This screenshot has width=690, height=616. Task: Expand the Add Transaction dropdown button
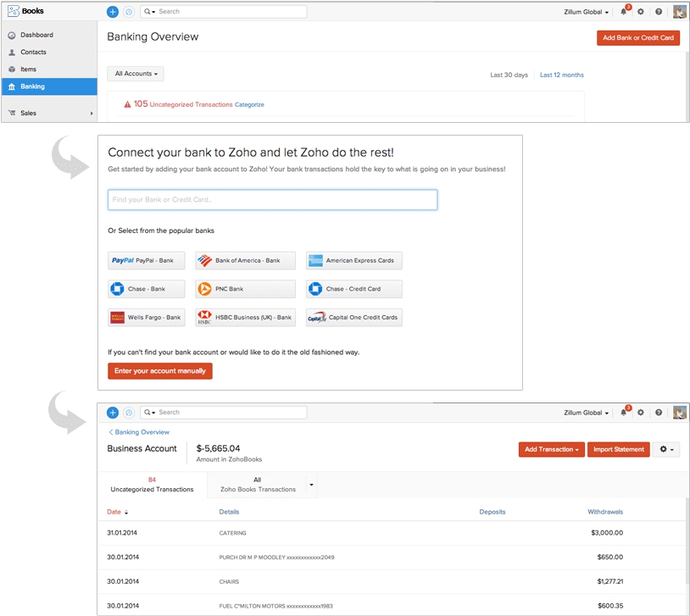pos(551,449)
